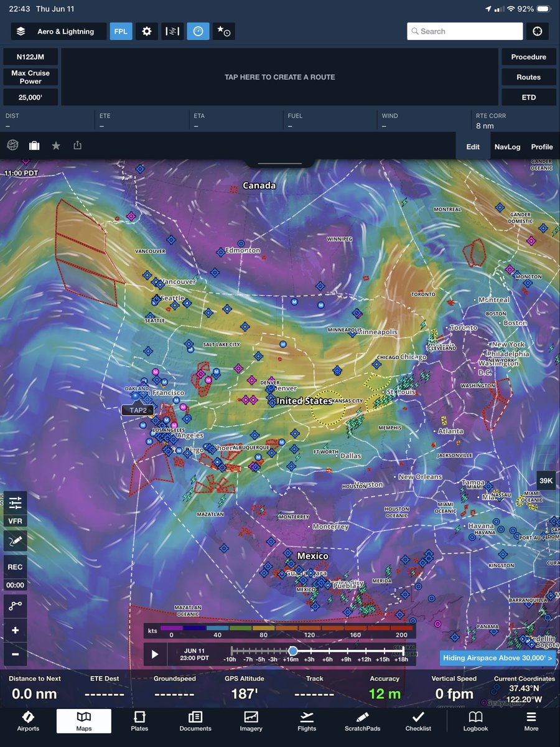Change Max Cruise Power profile

[x=30, y=77]
